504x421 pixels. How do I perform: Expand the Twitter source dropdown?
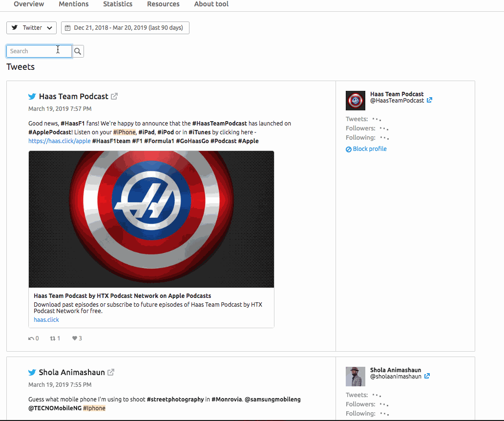(31, 28)
